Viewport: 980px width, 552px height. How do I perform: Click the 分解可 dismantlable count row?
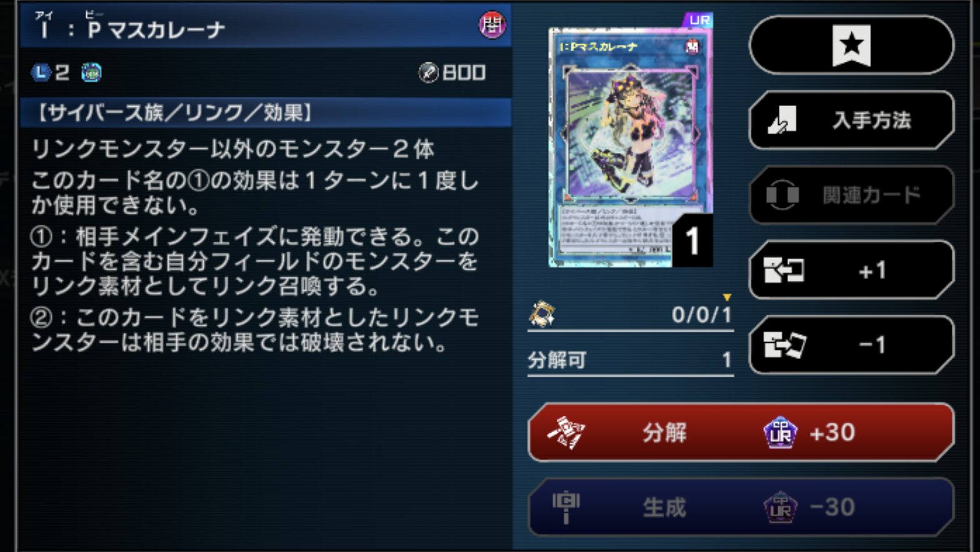pyautogui.click(x=630, y=360)
